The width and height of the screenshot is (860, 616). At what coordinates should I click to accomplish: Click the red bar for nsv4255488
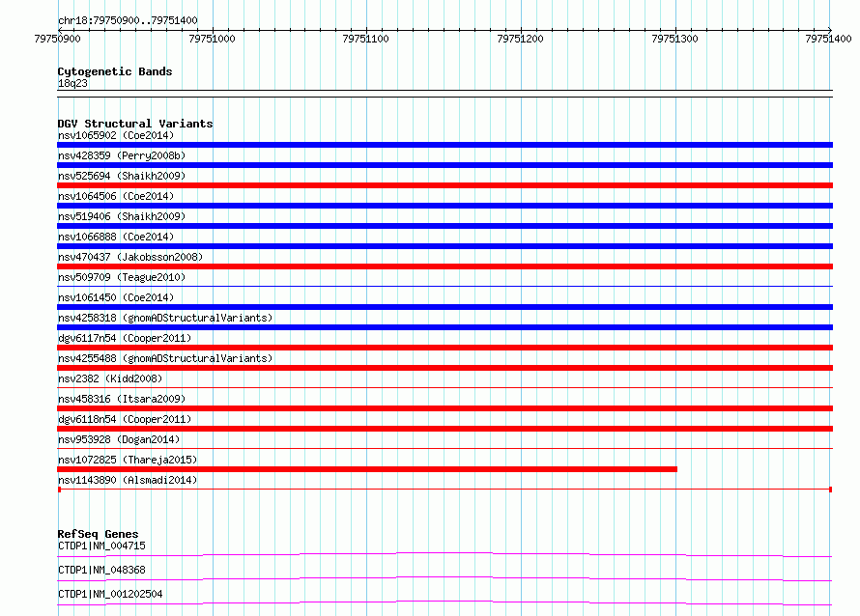click(x=444, y=368)
